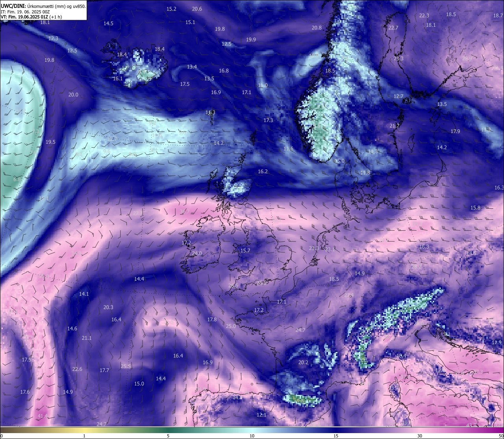Click the 41.4 value label

pyautogui.click(x=43, y=416)
